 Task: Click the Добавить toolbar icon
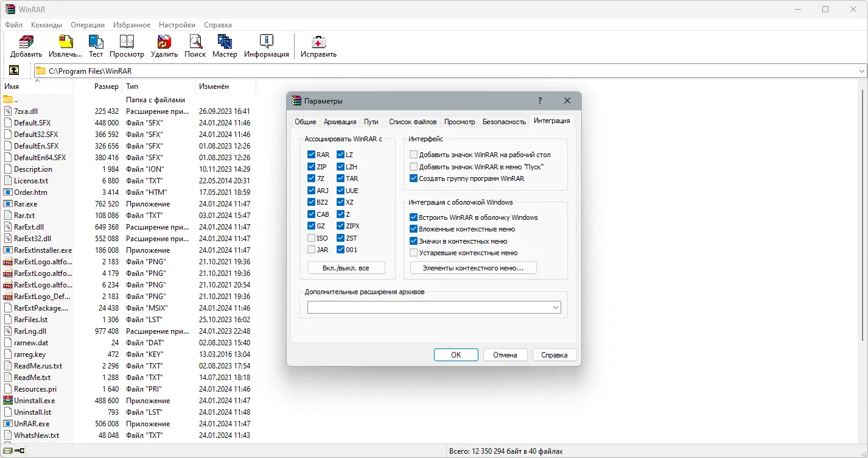pos(26,41)
